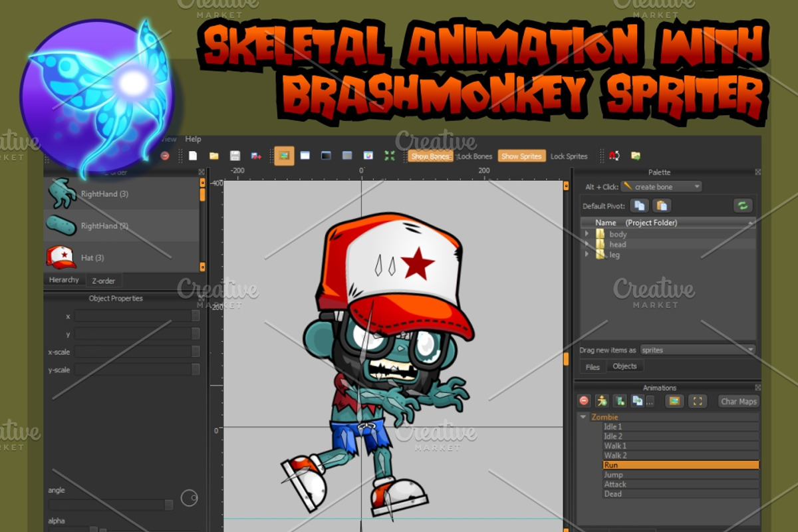Close the Animations panel
Image resolution: width=798 pixels, height=532 pixels.
[x=757, y=388]
